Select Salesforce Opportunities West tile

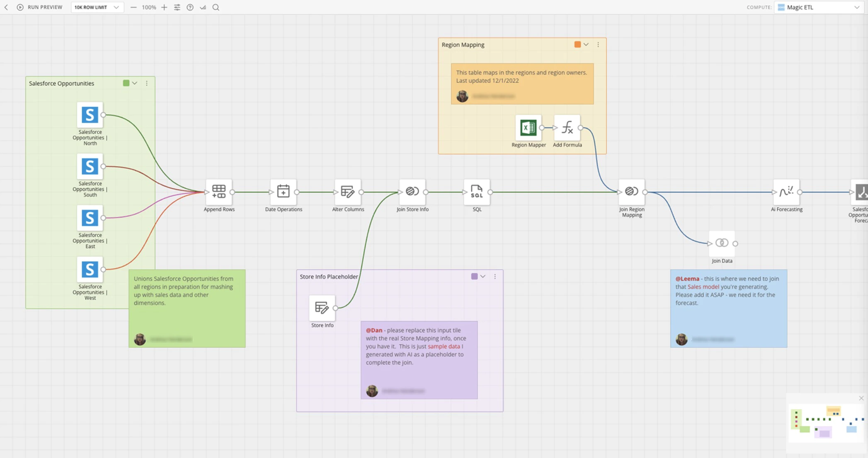(90, 269)
